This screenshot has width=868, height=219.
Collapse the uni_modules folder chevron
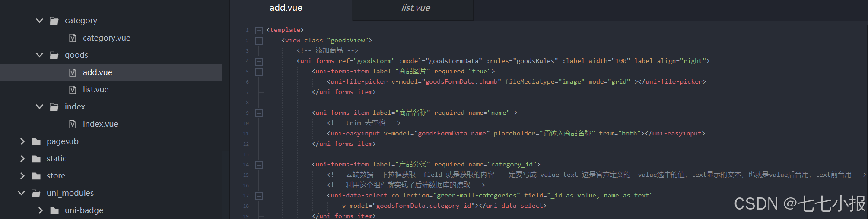click(x=21, y=193)
